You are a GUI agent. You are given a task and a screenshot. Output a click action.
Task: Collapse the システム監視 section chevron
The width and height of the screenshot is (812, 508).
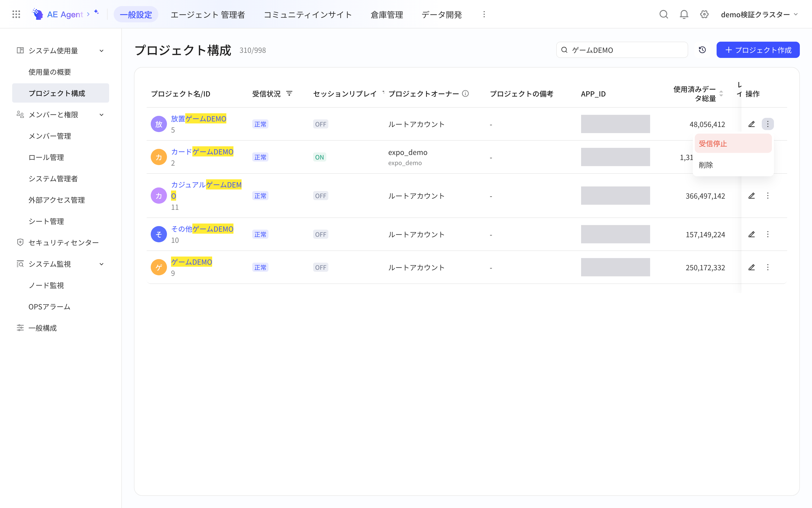(101, 264)
